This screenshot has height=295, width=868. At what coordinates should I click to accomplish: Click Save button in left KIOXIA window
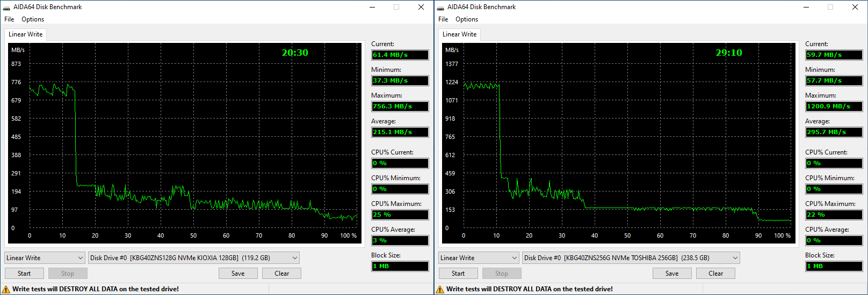coord(238,274)
